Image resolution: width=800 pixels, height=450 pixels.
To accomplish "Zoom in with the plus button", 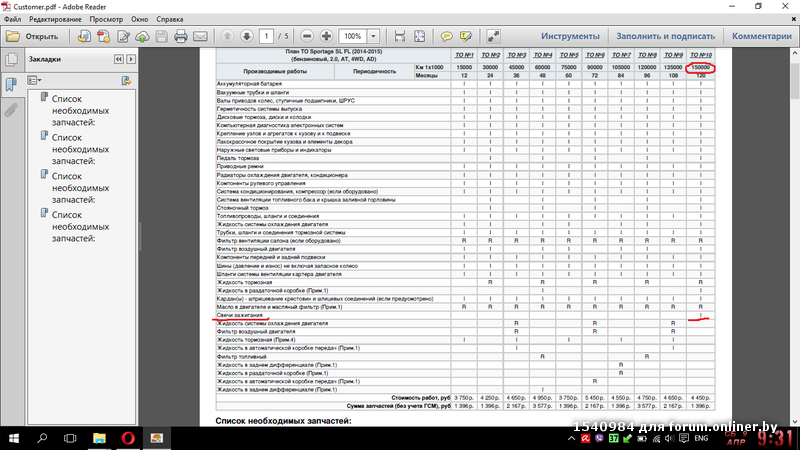I will click(x=326, y=36).
